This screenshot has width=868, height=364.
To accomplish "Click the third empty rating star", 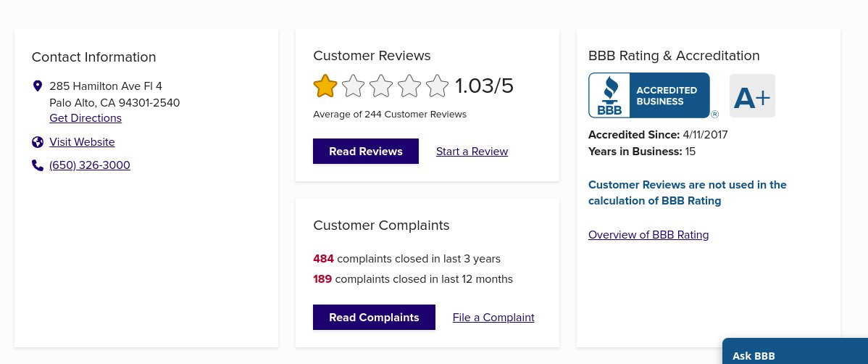I will [x=381, y=86].
